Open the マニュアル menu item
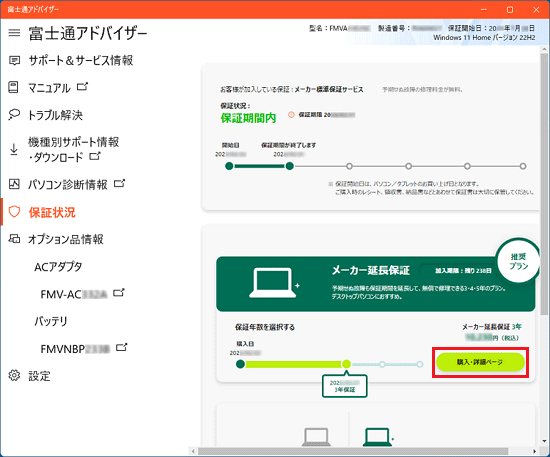Screen dimensions: 550x457 click(49, 88)
